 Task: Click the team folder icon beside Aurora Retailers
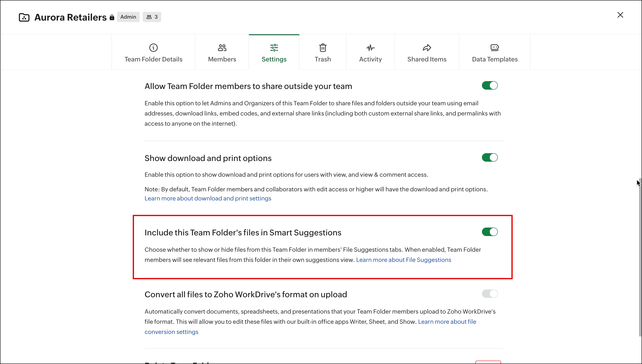[x=24, y=17]
